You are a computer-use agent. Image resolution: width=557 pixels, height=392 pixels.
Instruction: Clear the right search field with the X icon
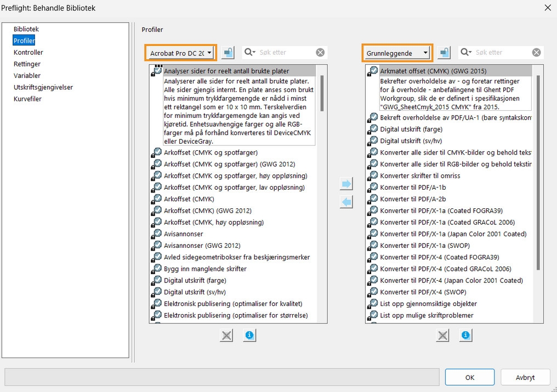point(536,52)
